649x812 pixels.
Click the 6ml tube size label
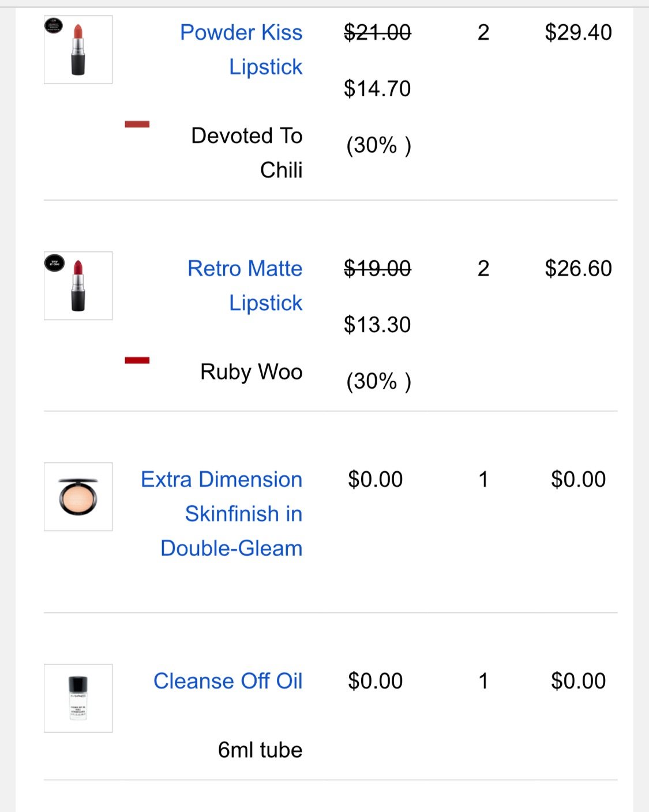[x=260, y=750]
